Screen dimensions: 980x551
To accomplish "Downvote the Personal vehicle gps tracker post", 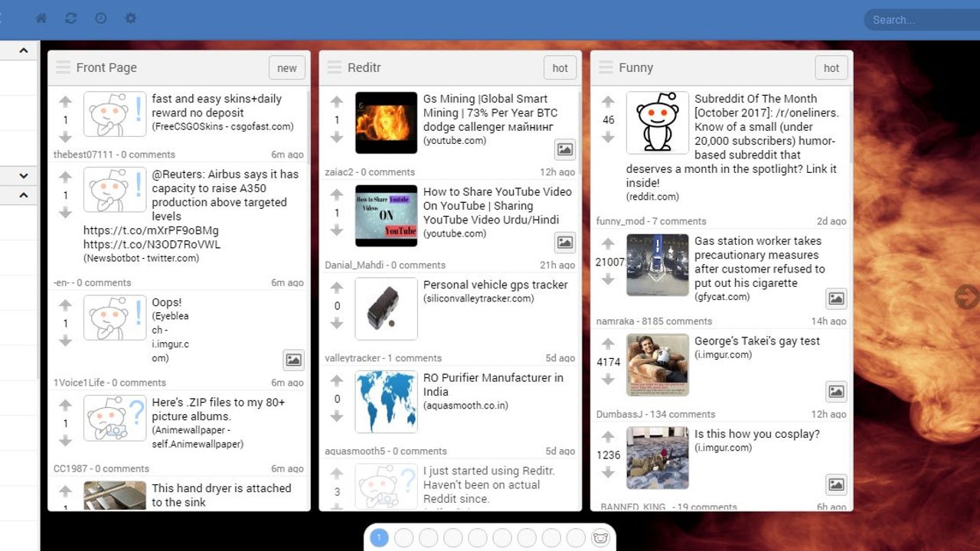I will [337, 324].
